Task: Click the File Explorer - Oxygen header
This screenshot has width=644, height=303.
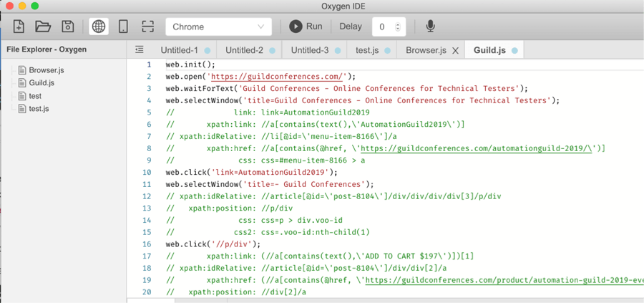Action: coord(47,49)
